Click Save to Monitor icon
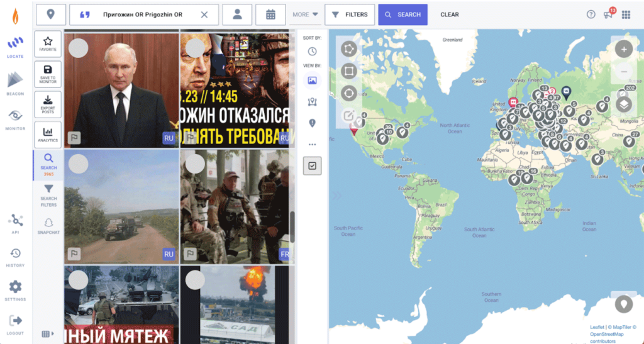 tap(48, 74)
